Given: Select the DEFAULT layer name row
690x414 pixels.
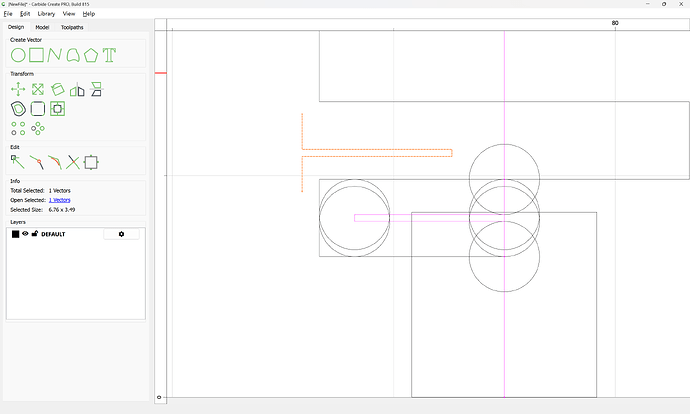Looking at the screenshot, I should (53, 234).
